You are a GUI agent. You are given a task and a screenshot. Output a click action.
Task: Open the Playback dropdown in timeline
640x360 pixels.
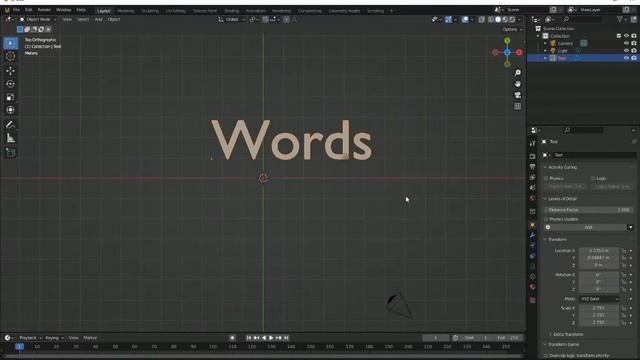pyautogui.click(x=30, y=338)
